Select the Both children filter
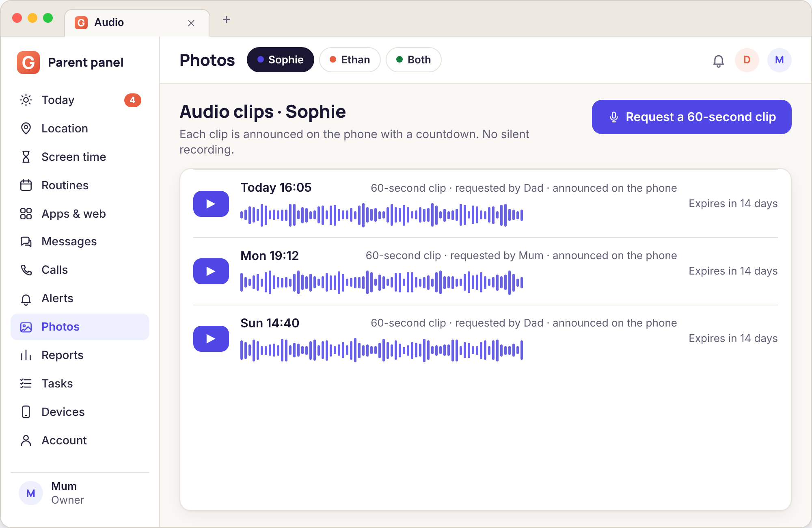The width and height of the screenshot is (812, 528). point(414,60)
